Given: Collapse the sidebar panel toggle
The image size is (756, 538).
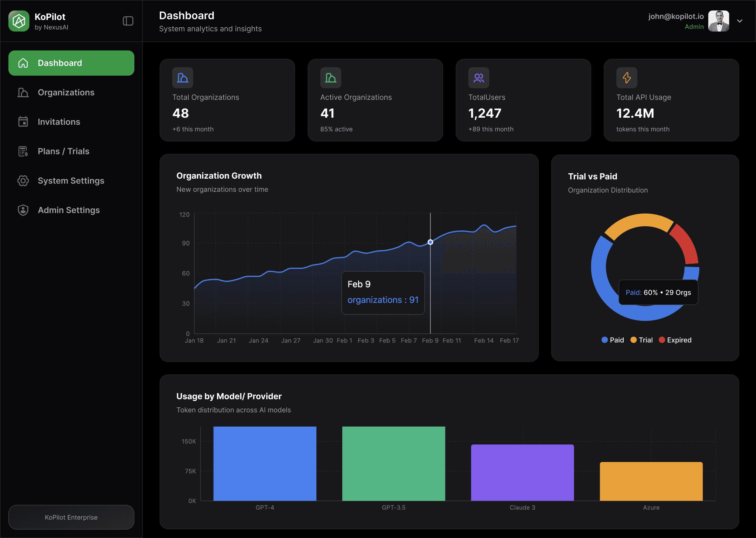Looking at the screenshot, I should tap(128, 21).
